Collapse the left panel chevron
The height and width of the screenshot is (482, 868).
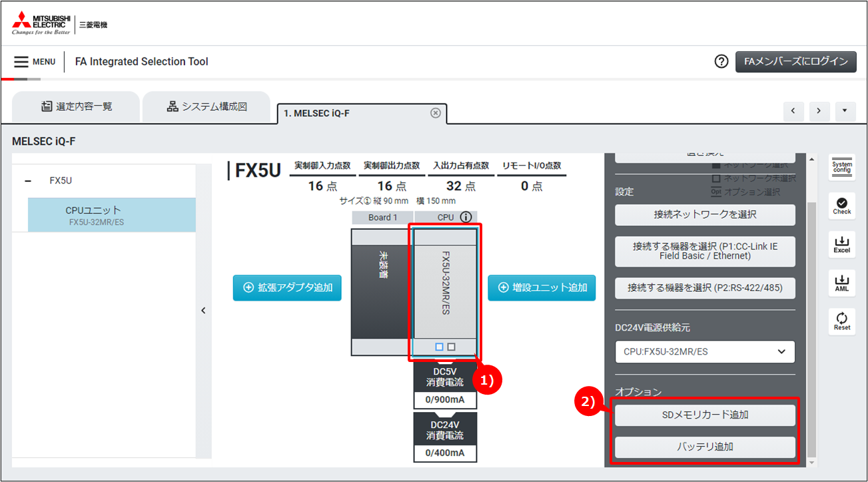[x=204, y=310]
